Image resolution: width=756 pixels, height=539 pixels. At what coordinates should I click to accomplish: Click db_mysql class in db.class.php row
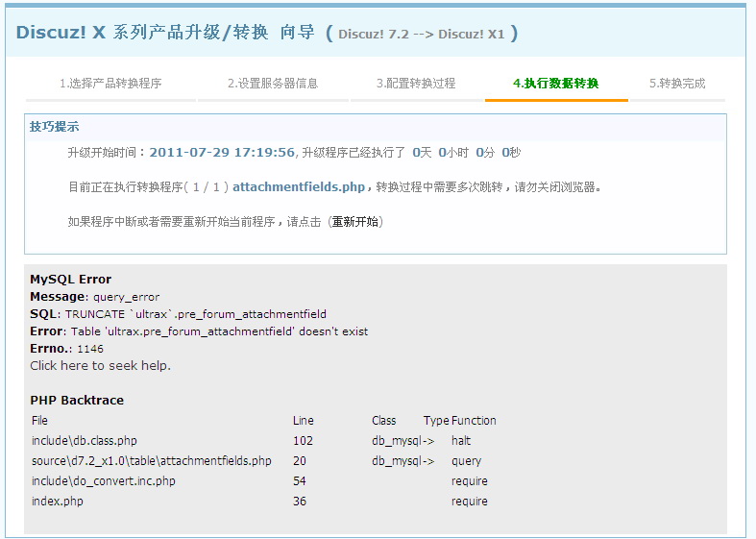[x=397, y=441]
